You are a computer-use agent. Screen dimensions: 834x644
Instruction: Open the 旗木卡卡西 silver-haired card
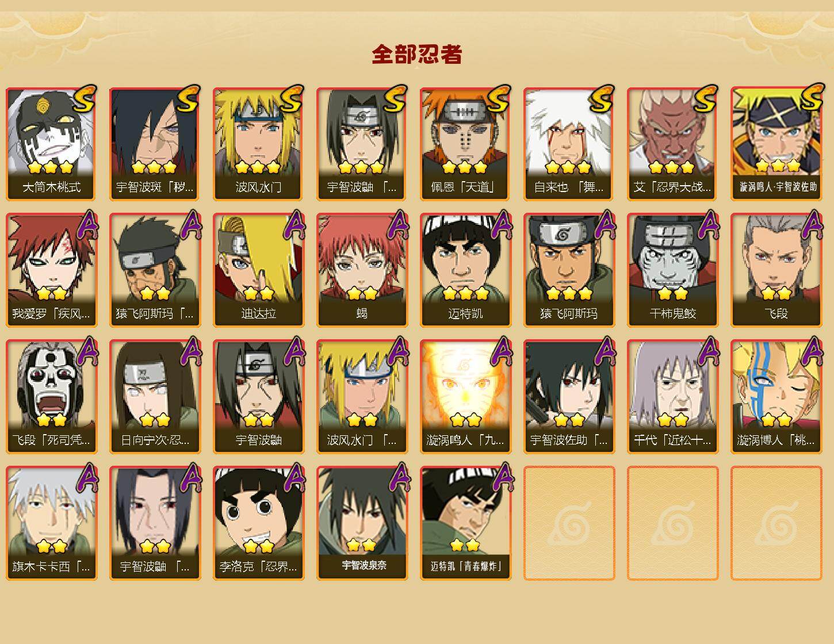pyautogui.click(x=51, y=523)
